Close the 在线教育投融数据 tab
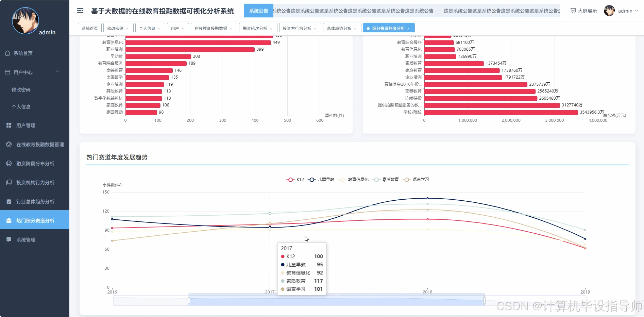Screen dimensions: 644x317 pos(231,29)
